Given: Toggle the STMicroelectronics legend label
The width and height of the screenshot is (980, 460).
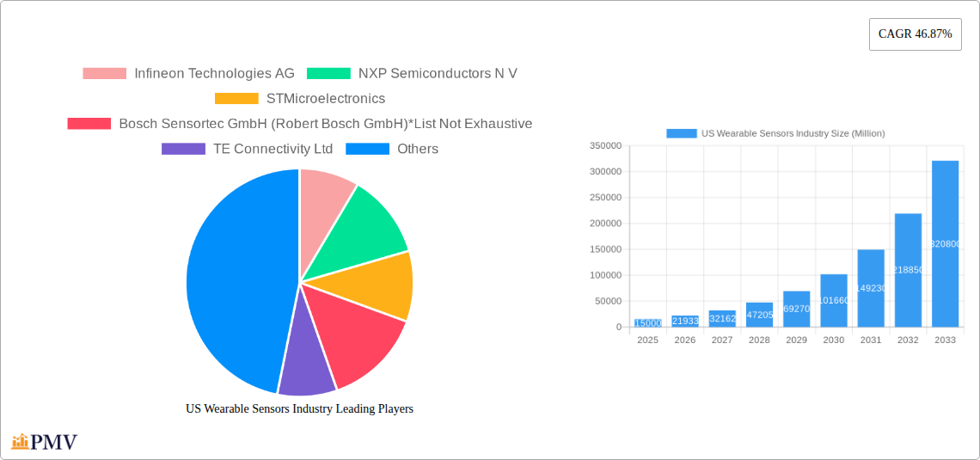Looking at the screenshot, I should pyautogui.click(x=326, y=99).
